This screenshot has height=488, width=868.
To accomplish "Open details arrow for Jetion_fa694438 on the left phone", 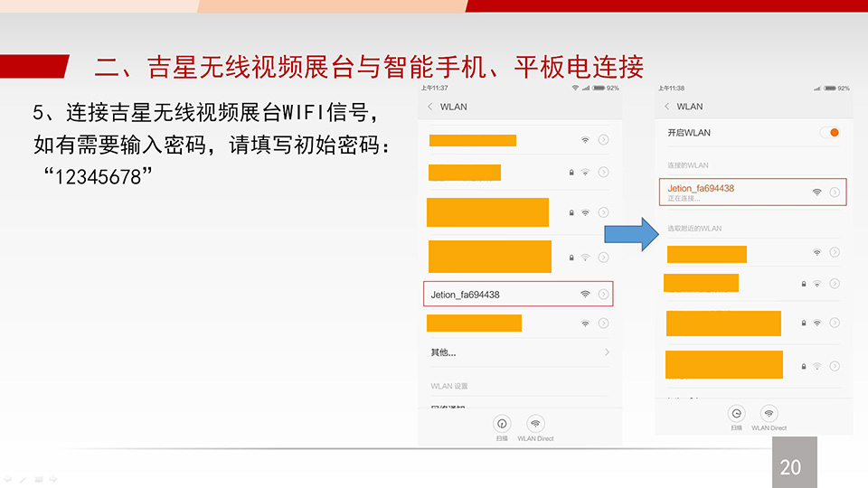I will 603,294.
